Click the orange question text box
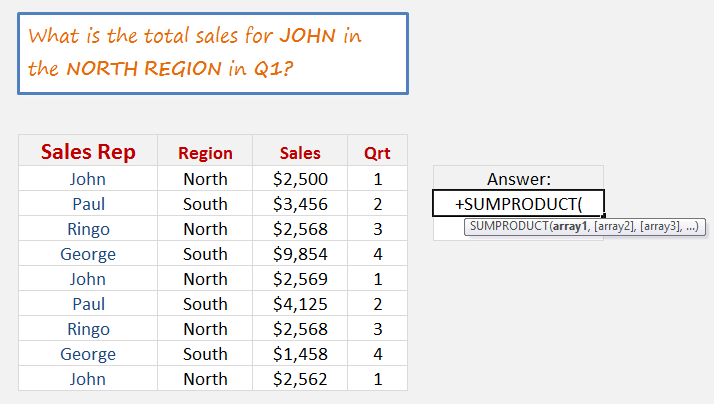Screen dimensions: 714x404 click(213, 54)
